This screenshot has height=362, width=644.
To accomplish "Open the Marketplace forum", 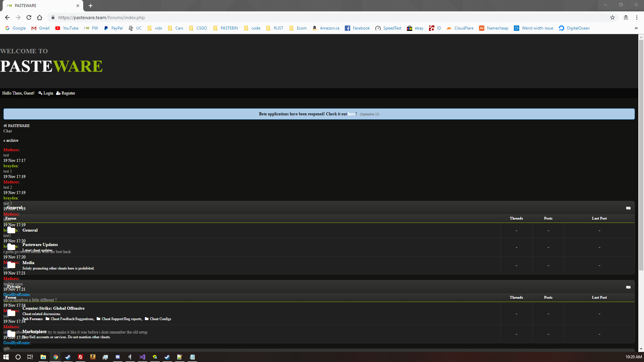I will [34, 331].
